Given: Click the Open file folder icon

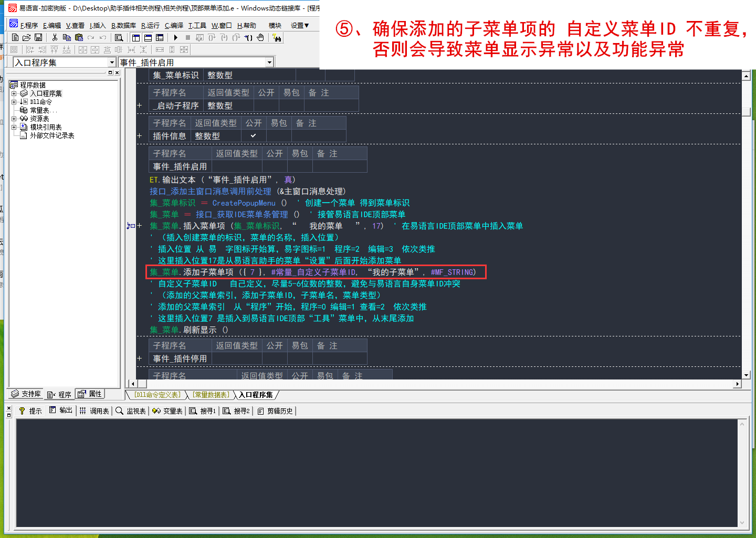Looking at the screenshot, I should 26,38.
